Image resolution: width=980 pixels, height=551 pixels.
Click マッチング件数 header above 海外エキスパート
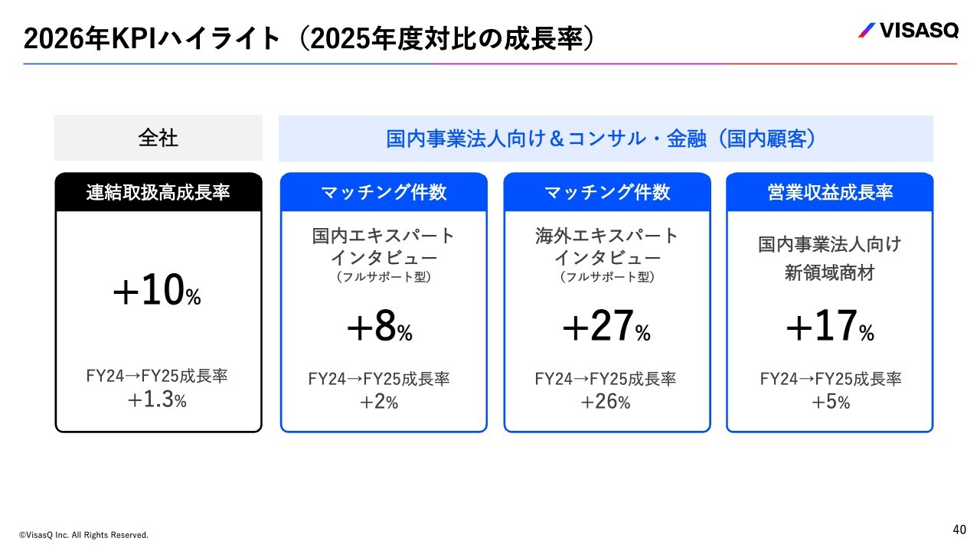(x=607, y=192)
